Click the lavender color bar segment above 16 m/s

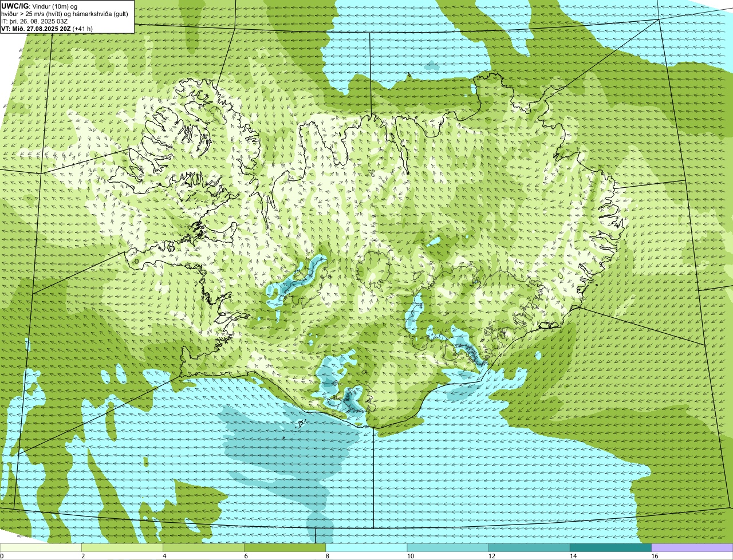tap(692, 547)
